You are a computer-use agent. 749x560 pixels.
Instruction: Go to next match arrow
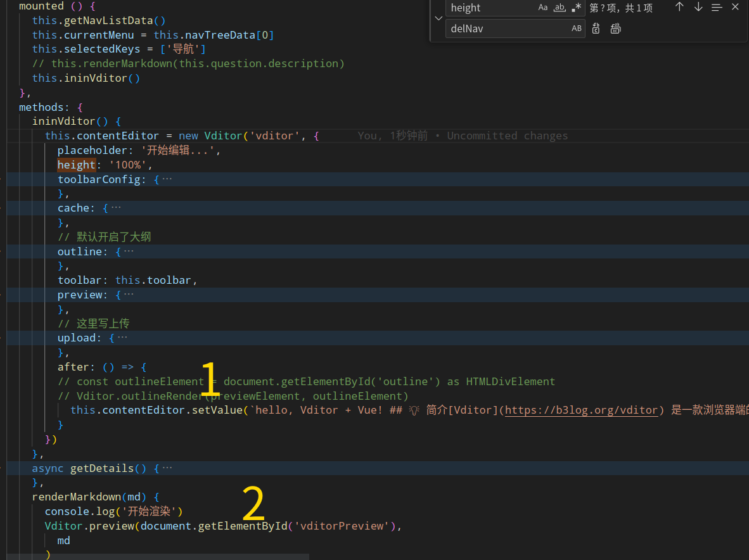698,7
